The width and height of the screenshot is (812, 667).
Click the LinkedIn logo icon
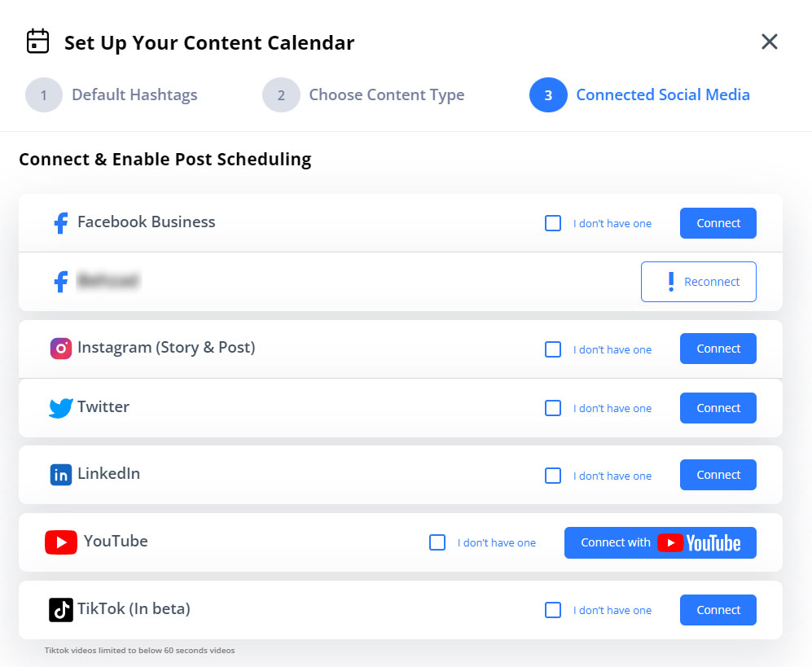pos(60,475)
